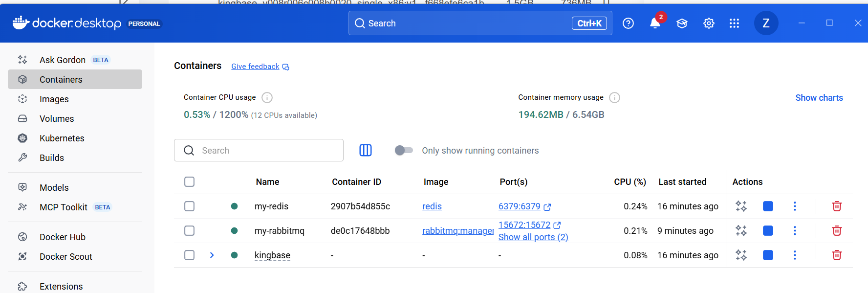Go to Volumes in sidebar

pos(75,118)
